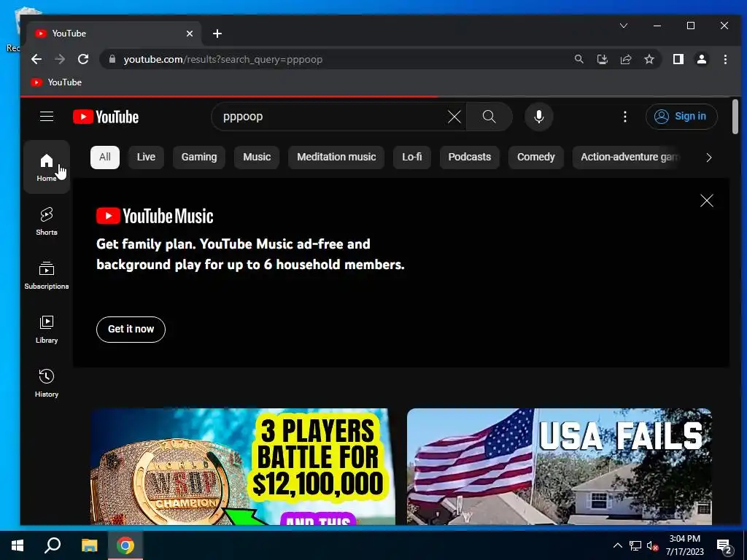Image resolution: width=747 pixels, height=560 pixels.
Task: Click the page vertical scrollbar thumb
Action: click(x=735, y=117)
